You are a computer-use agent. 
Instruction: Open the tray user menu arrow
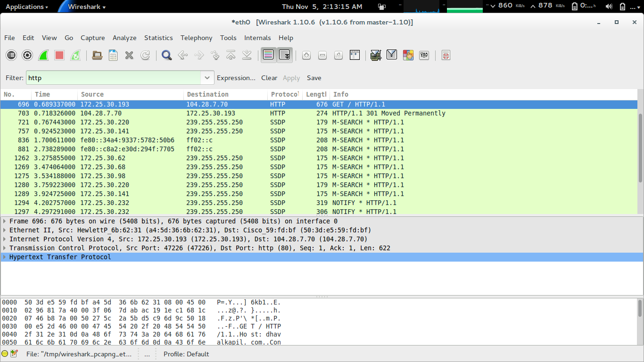[x=636, y=7]
